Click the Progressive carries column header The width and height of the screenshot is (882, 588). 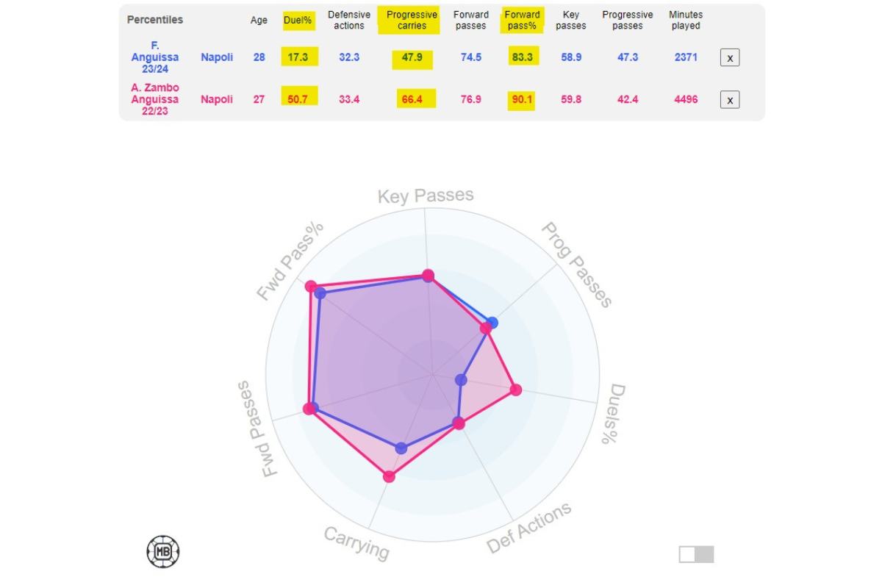pyautogui.click(x=412, y=21)
